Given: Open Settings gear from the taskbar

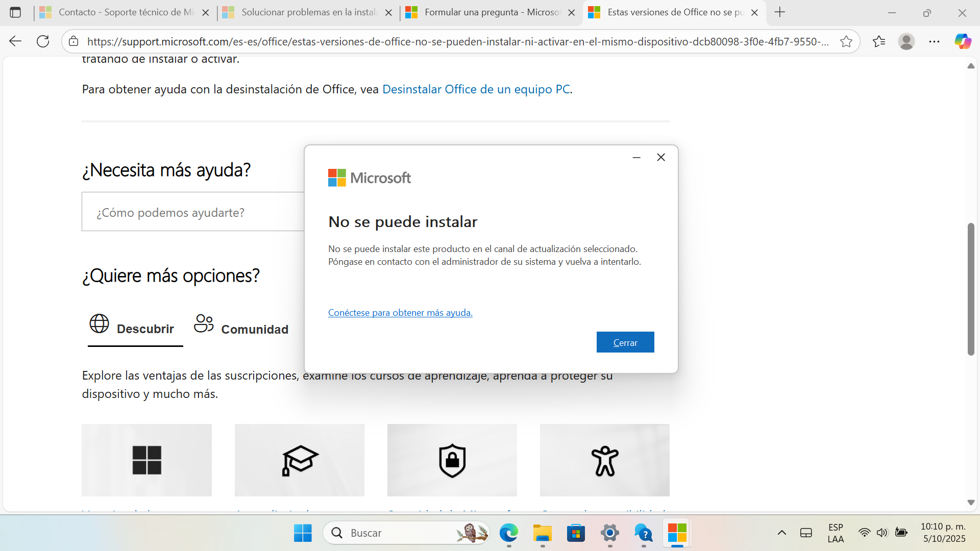Looking at the screenshot, I should 610,533.
